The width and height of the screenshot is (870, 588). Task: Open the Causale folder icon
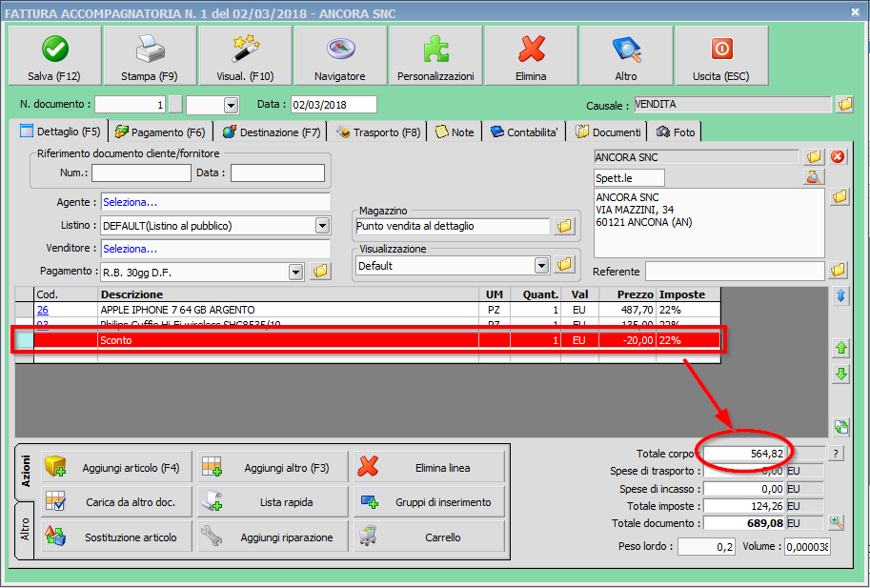(x=845, y=104)
